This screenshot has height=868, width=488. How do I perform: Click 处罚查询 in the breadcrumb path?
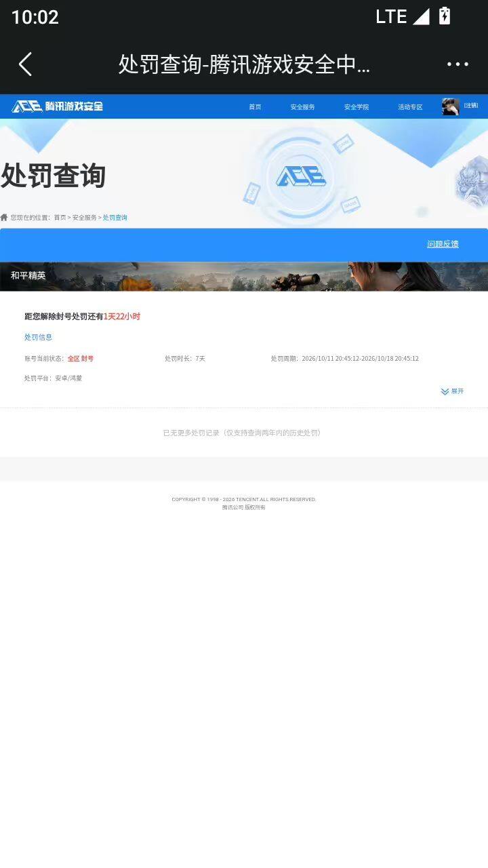tap(115, 218)
